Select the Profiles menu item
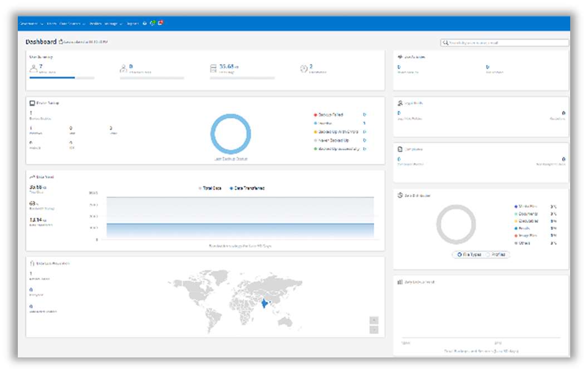This screenshot has height=373, width=588. pyautogui.click(x=95, y=23)
